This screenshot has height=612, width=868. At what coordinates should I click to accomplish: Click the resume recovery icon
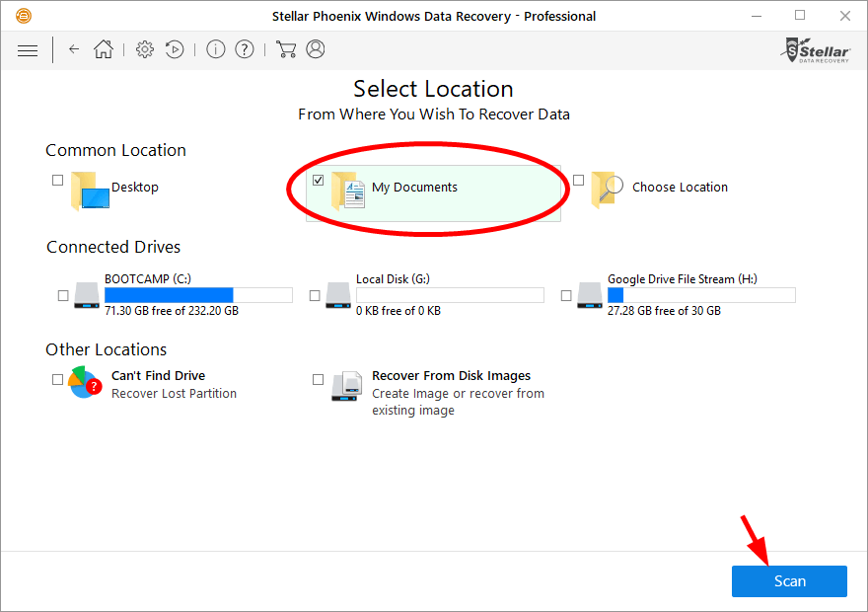coord(175,49)
